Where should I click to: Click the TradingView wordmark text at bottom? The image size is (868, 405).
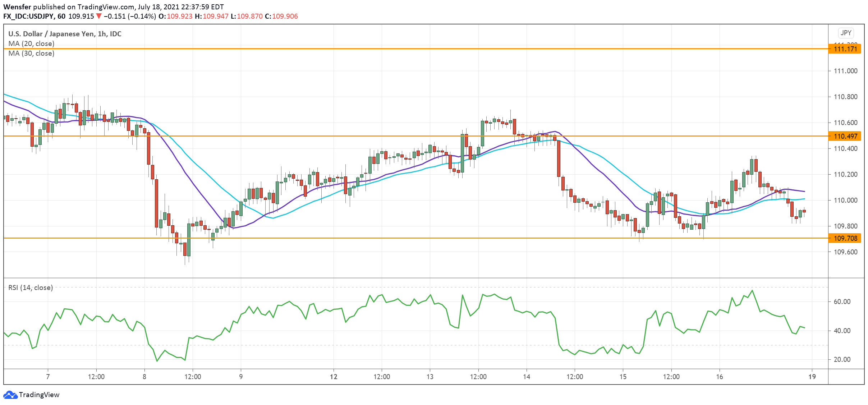click(x=39, y=395)
